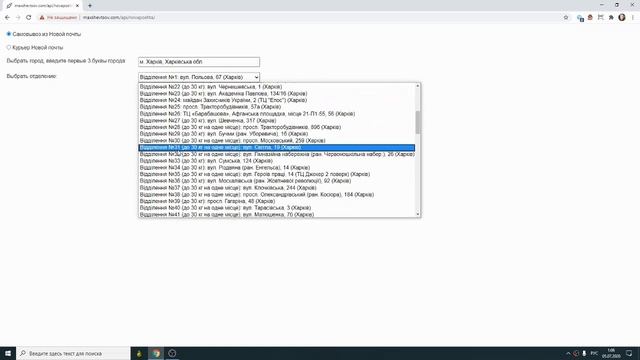Viewport: 640px width, 360px height.
Task: Choose Відділення №41 вул. Матюшенка, 70
Action: [277, 214]
